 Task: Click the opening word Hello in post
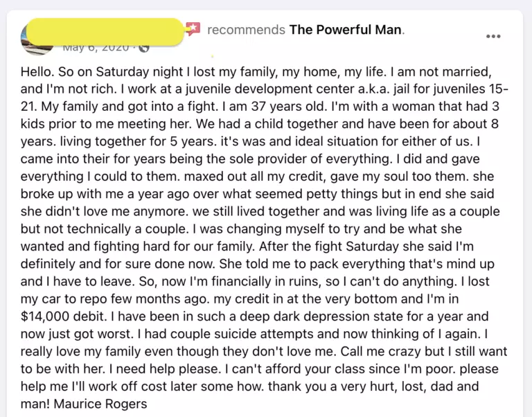(37, 72)
